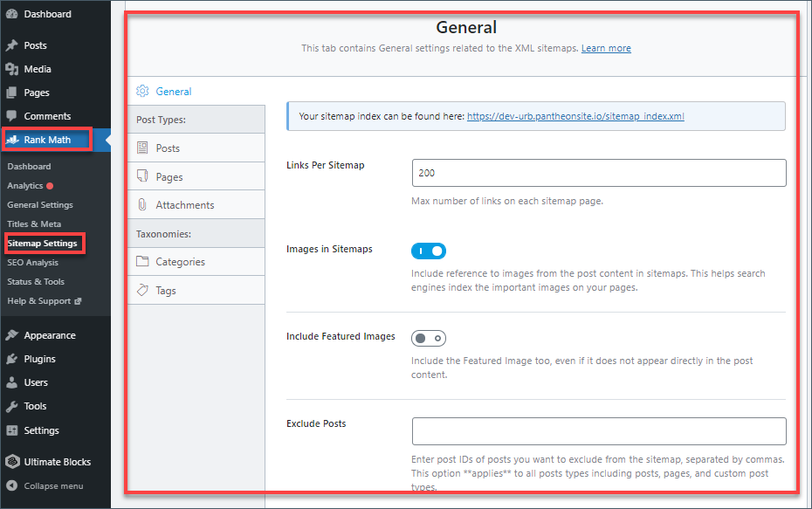The image size is (812, 509).
Task: Switch to the Tags taxonomy tab
Action: tap(196, 290)
